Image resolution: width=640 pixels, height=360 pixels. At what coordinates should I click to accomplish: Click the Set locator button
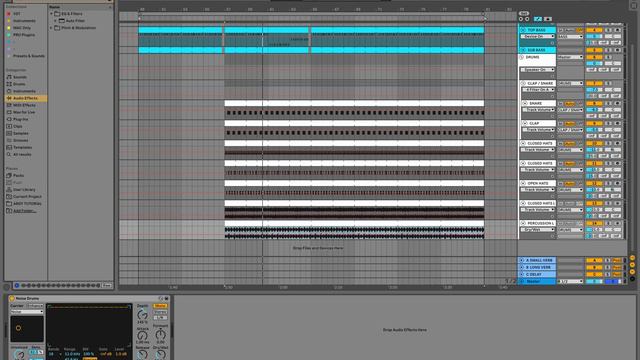tap(524, 14)
